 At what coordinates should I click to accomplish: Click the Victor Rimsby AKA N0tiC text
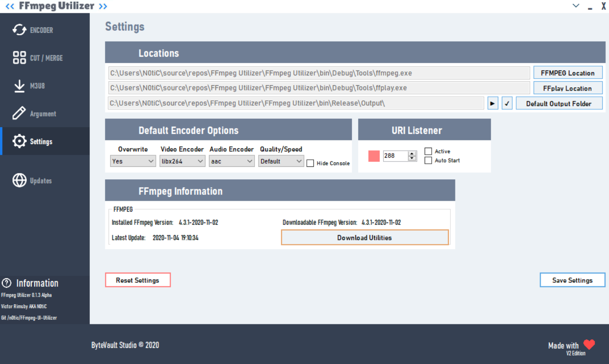[24, 306]
